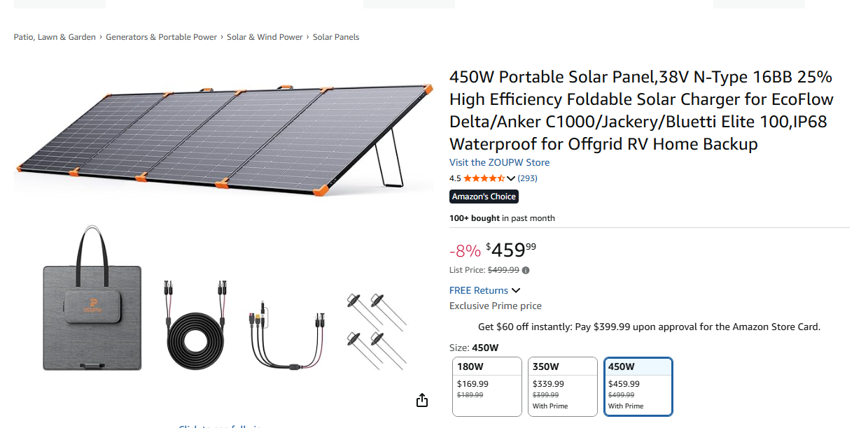Screen dimensions: 868x428
Task: Click the Amazon's Choice badge
Action: (x=484, y=197)
